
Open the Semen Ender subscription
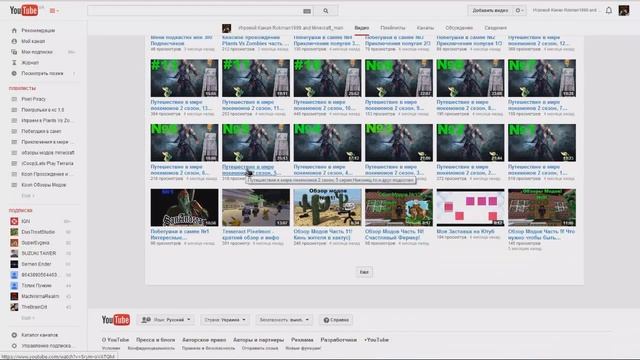pyautogui.click(x=36, y=264)
